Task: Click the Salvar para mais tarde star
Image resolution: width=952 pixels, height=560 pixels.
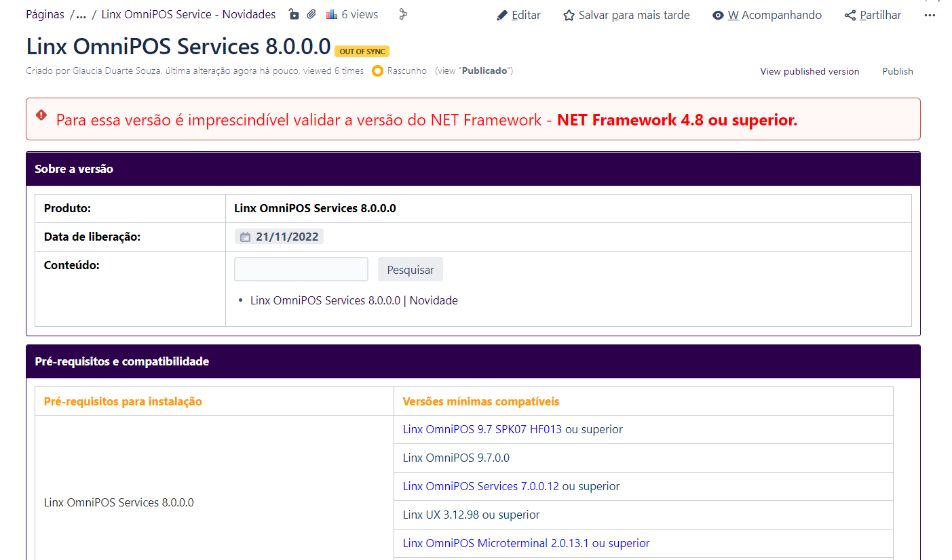Action: click(569, 15)
